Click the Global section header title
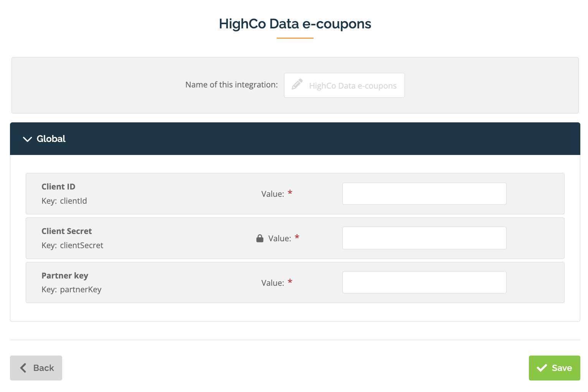This screenshot has width=588, height=392. pos(51,139)
